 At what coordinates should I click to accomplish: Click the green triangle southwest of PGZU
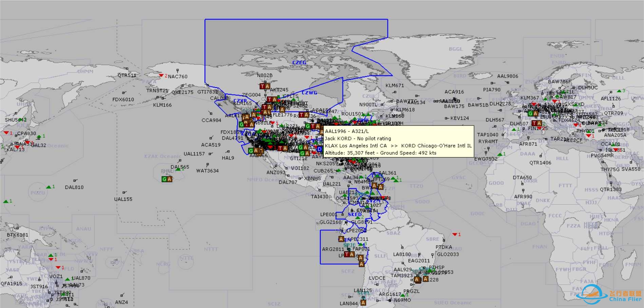click(6, 201)
